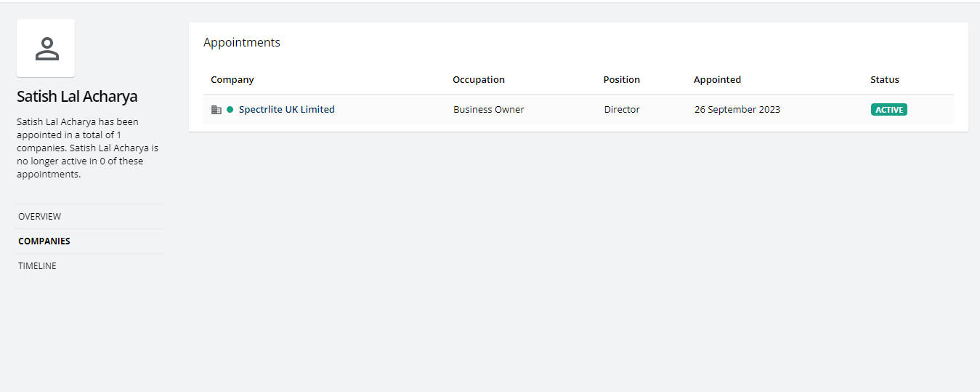Click the building icon beside Spectrlite
The height and width of the screenshot is (392, 980).
216,110
